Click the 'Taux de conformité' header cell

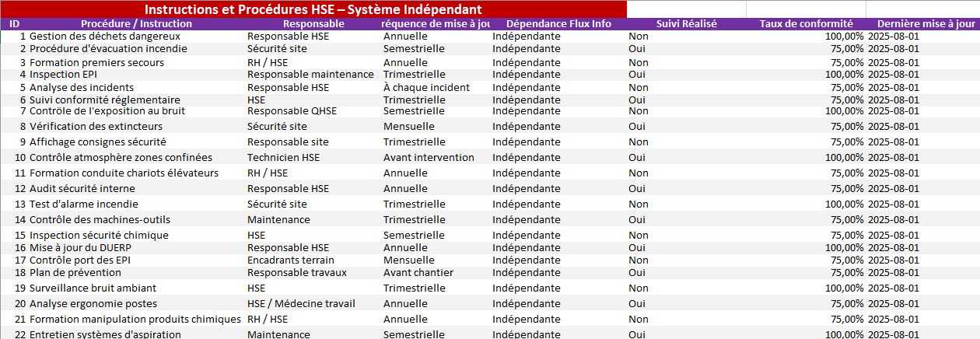(806, 24)
